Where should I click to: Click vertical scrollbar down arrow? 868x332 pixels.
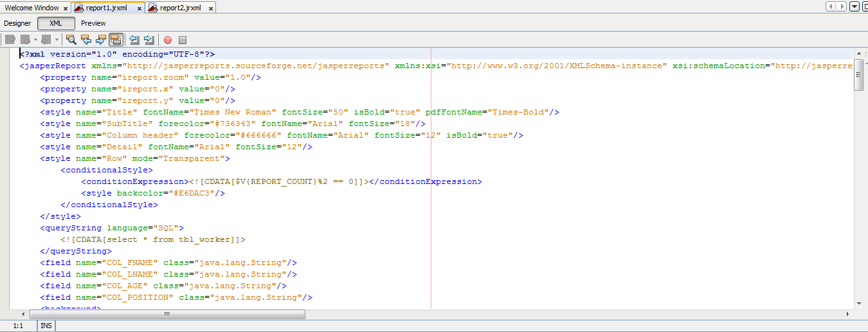[858, 303]
